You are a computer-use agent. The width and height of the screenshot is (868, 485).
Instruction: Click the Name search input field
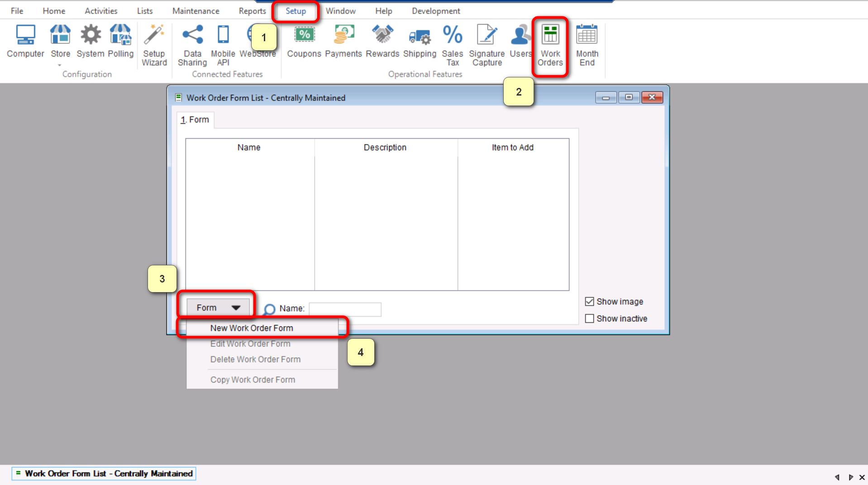point(345,309)
